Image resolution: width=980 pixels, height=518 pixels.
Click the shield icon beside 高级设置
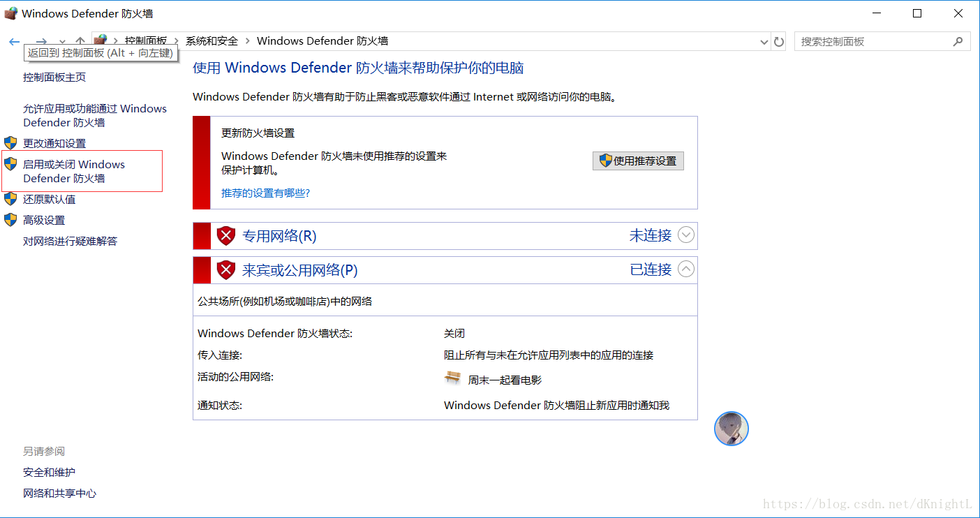coord(10,220)
